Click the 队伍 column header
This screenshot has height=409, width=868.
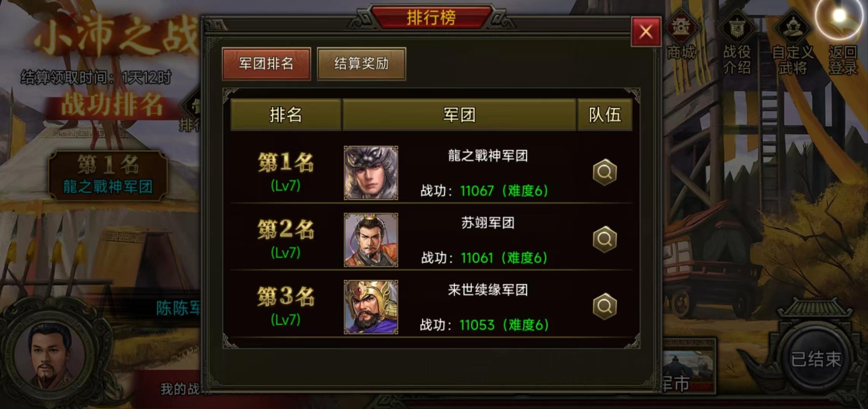pyautogui.click(x=605, y=115)
